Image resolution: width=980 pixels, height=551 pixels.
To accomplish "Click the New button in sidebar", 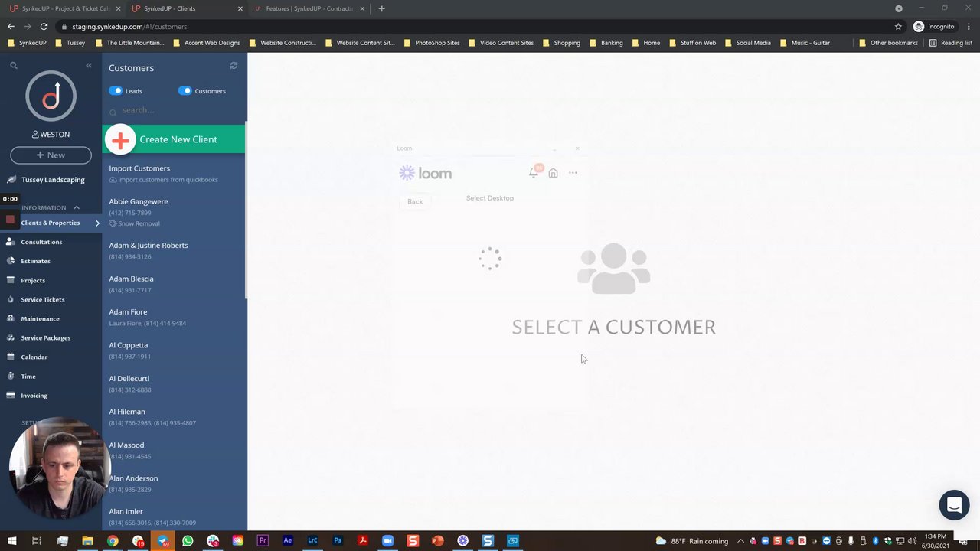I will point(51,155).
